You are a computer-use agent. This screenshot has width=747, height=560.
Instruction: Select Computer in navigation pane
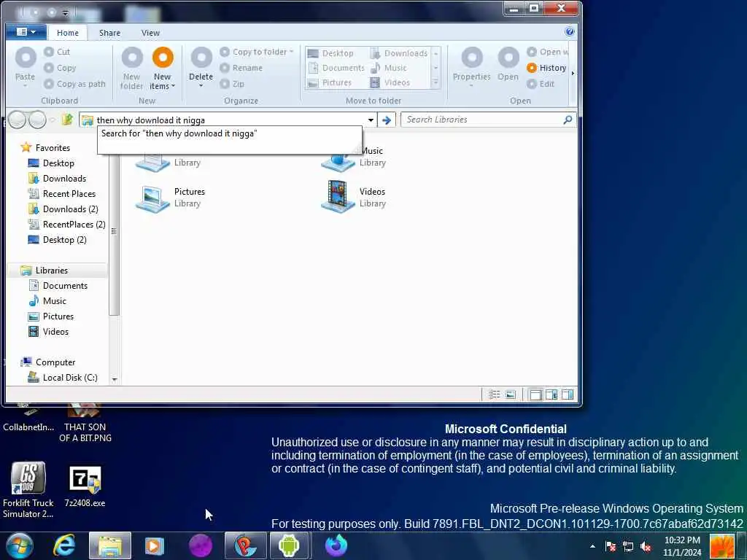pyautogui.click(x=48, y=362)
